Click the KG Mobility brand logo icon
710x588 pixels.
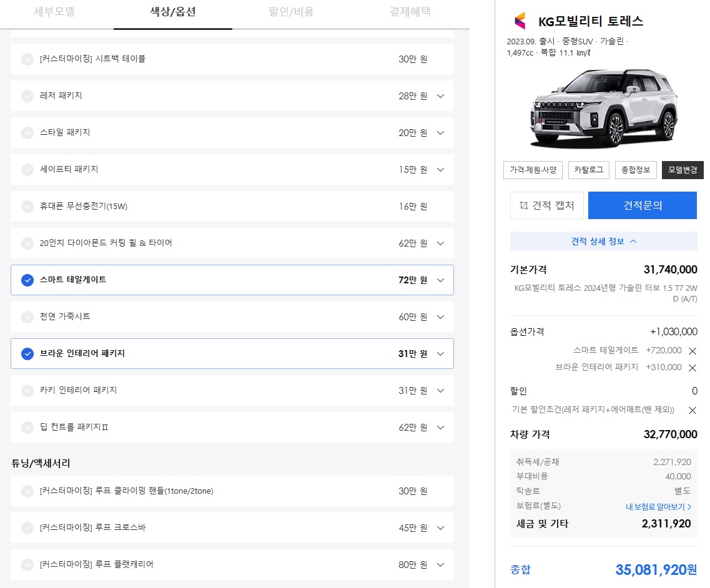520,21
